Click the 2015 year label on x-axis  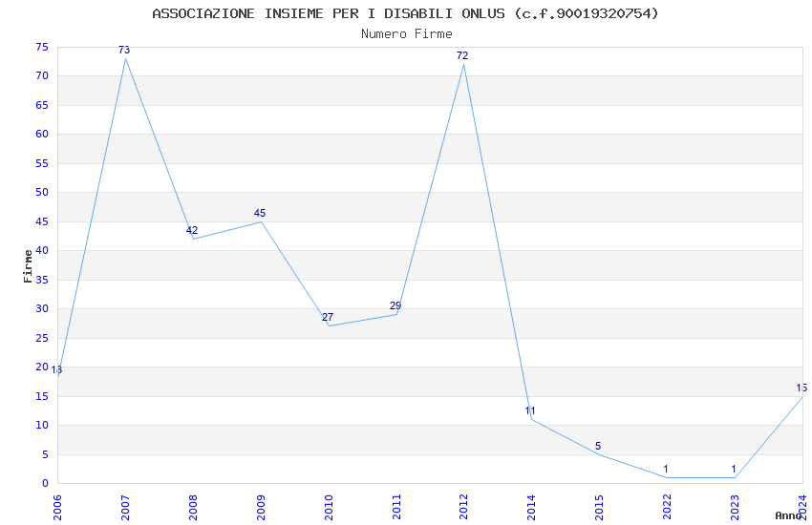pos(599,508)
